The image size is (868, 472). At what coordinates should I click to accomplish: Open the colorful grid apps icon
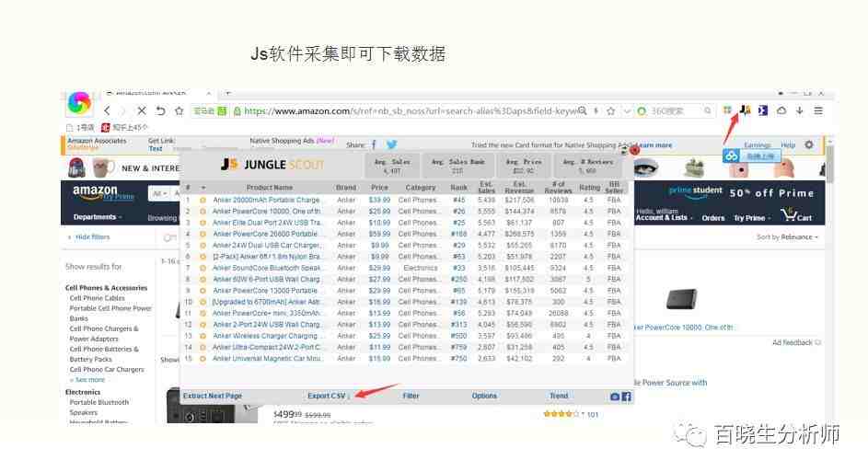pos(727,110)
